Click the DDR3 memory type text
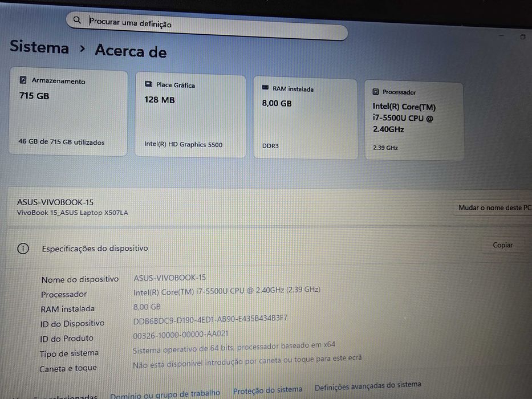This screenshot has height=399, width=532. (270, 146)
